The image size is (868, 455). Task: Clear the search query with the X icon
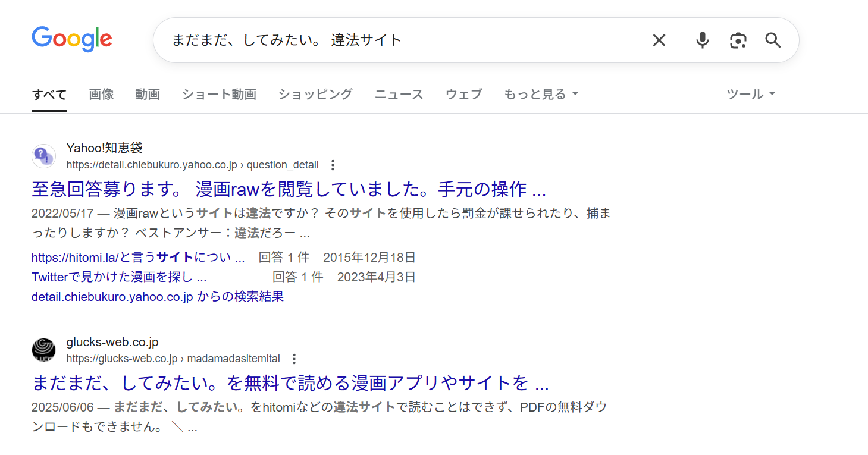659,40
